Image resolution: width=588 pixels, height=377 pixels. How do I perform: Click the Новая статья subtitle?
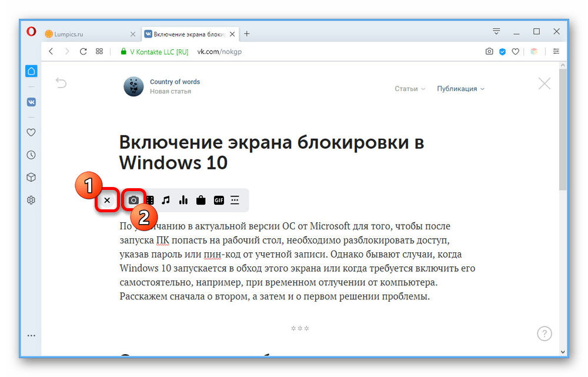(x=171, y=91)
